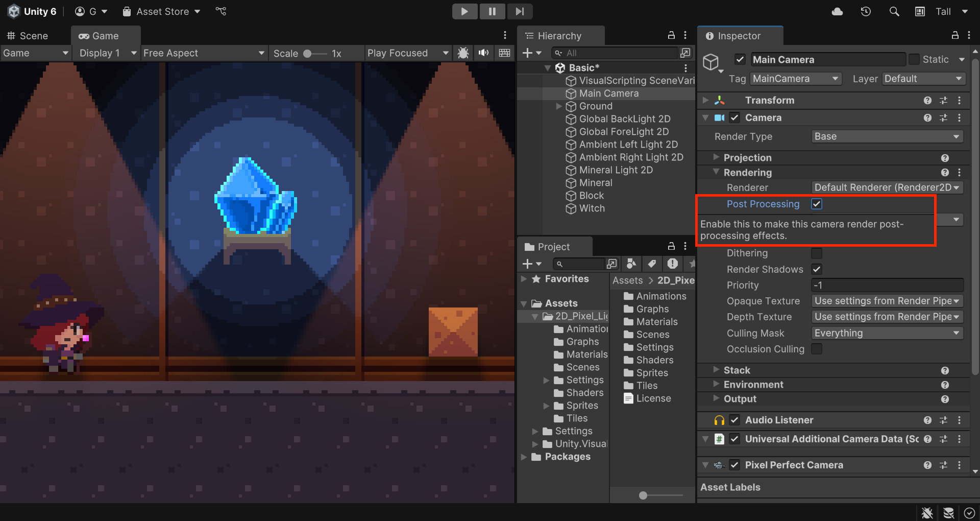Click the Game view Scale slider
This screenshot has width=980, height=521.
click(314, 53)
